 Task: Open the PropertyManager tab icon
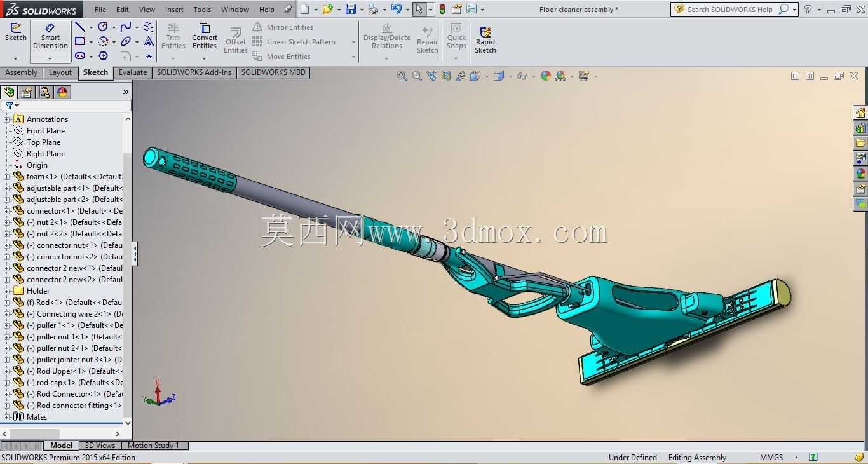pyautogui.click(x=27, y=92)
